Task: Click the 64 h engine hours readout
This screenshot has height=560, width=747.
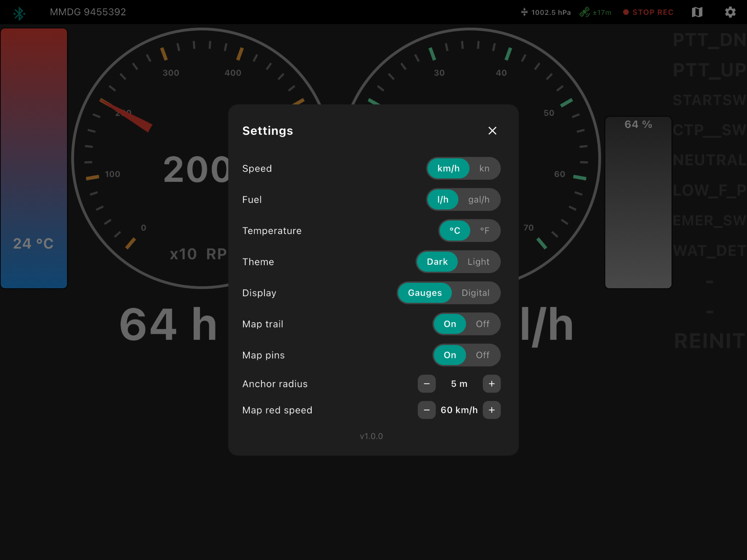Action: pos(168,324)
